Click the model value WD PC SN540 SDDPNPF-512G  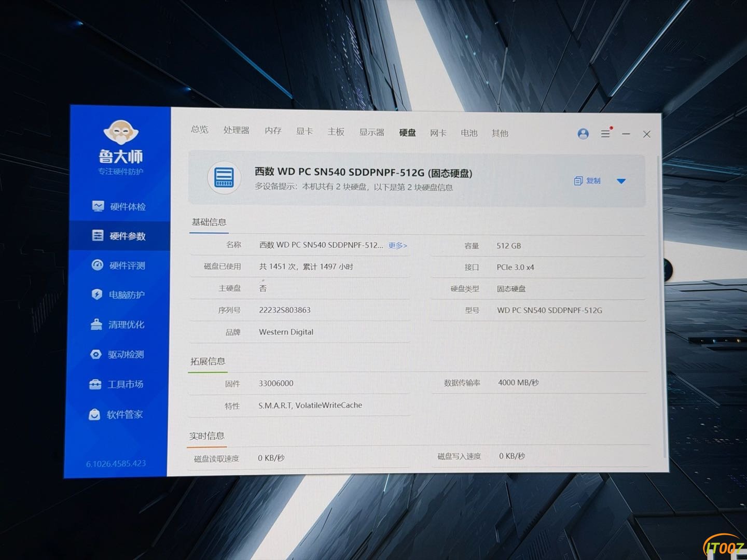point(550,311)
